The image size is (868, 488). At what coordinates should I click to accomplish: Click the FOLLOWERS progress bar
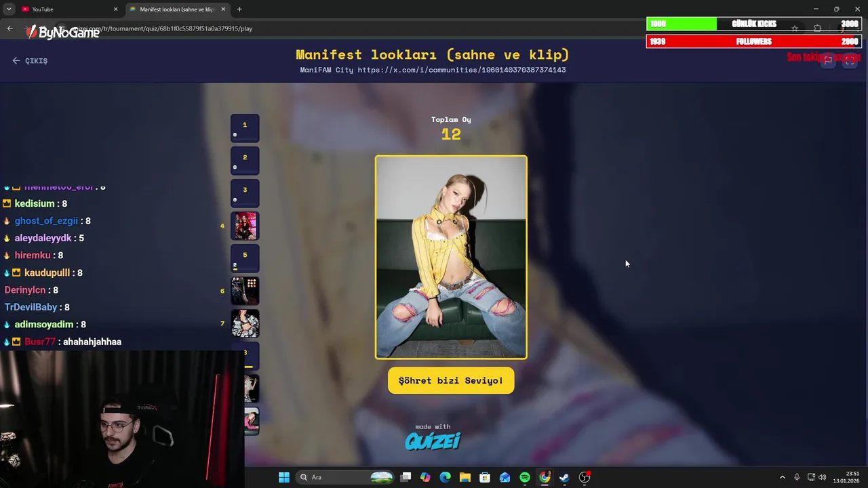[x=754, y=41]
